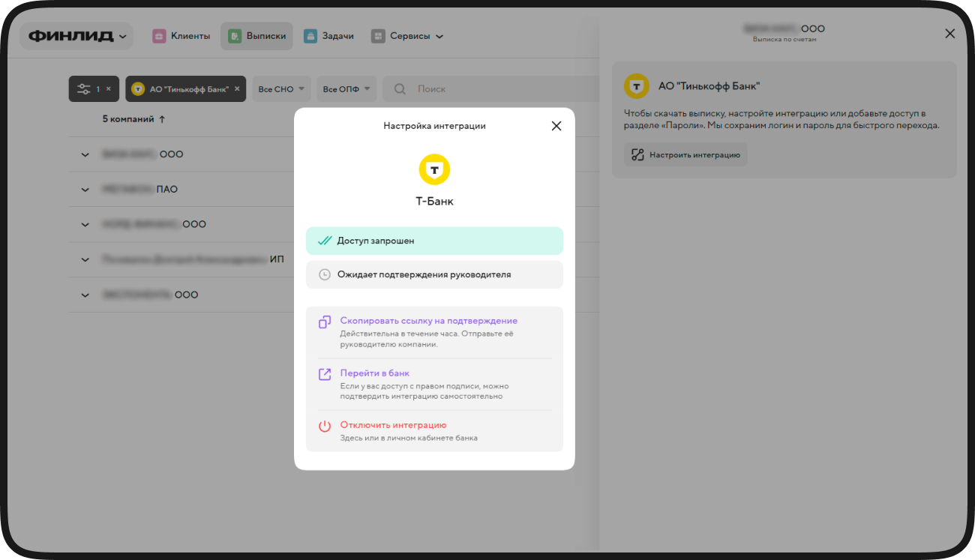The height and width of the screenshot is (560, 975).
Task: Click the Ожидает подтверждения руководителя status
Action: click(434, 274)
